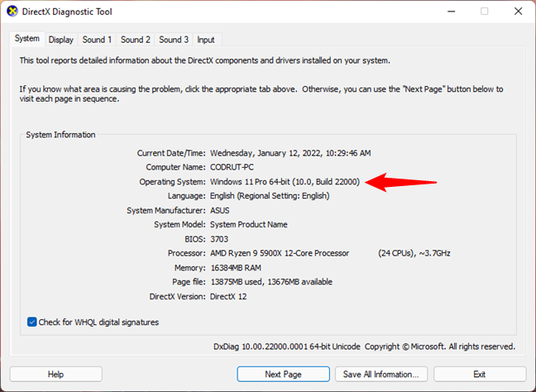Viewport: 536px width, 392px height.
Task: Click the window title DirectX Diagnostic Tool
Action: [x=67, y=12]
